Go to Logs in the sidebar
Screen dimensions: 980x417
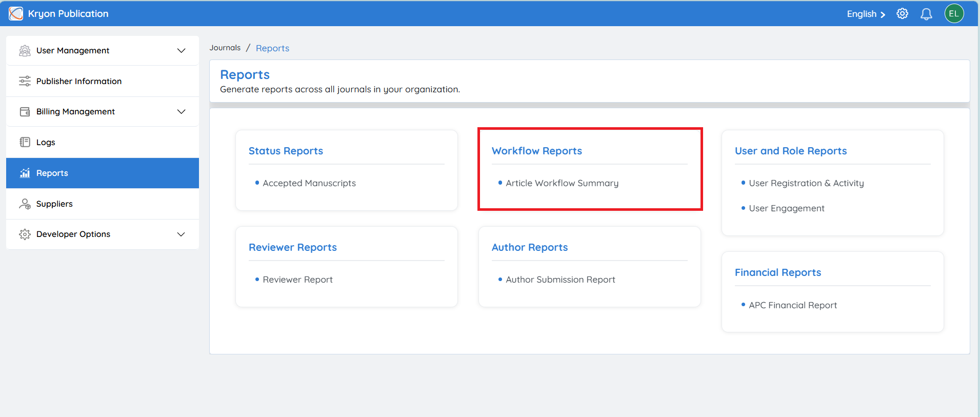coord(103,142)
